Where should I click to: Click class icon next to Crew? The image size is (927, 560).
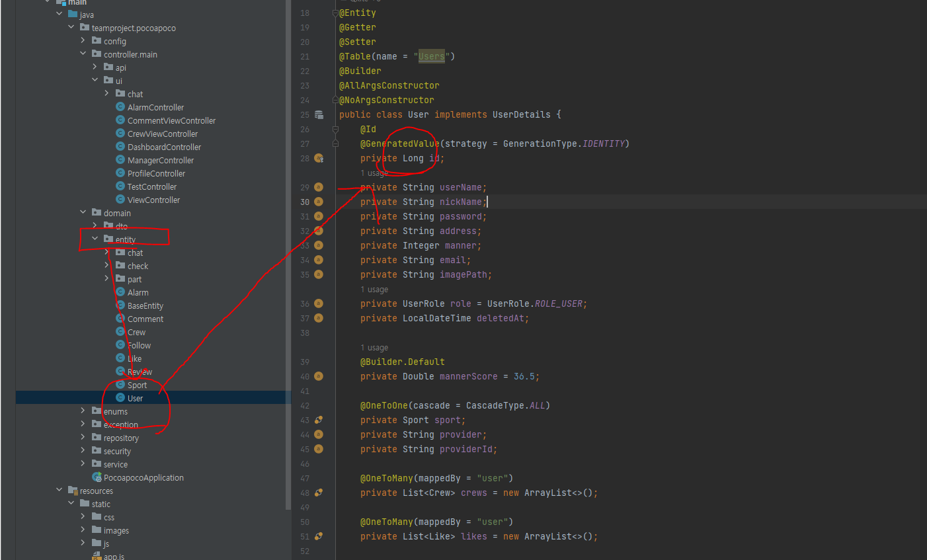(x=120, y=331)
